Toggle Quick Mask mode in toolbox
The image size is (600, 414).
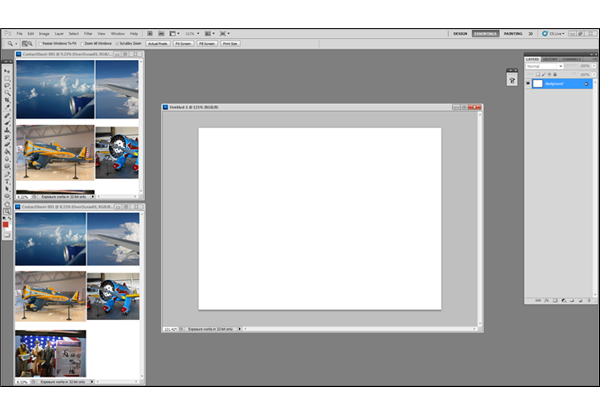(7, 235)
